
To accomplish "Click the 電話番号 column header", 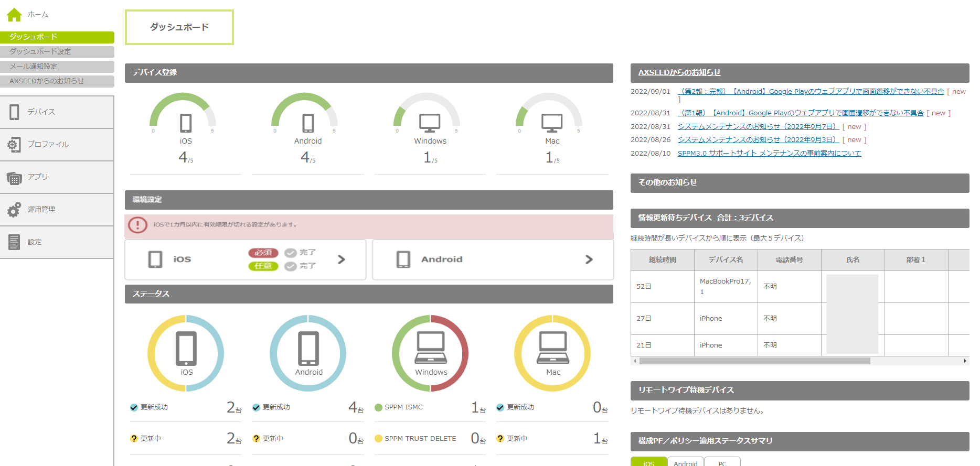I will 790,260.
